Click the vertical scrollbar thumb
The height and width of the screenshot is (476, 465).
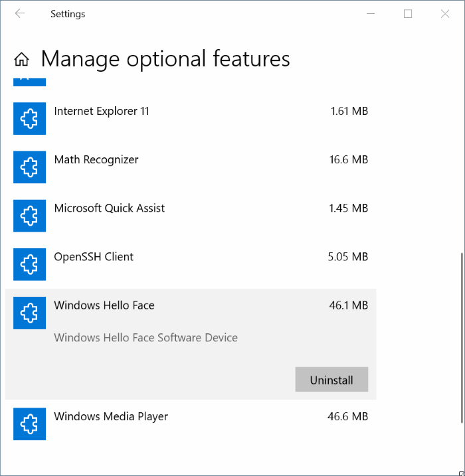coord(462,337)
